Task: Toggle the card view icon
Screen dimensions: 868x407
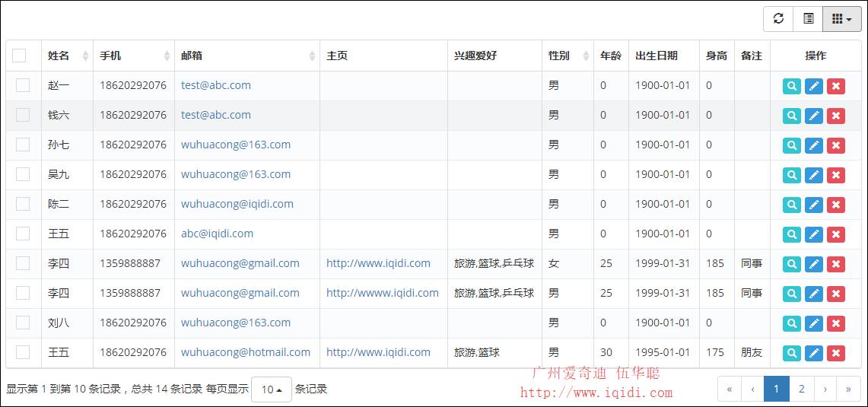Action: 808,19
